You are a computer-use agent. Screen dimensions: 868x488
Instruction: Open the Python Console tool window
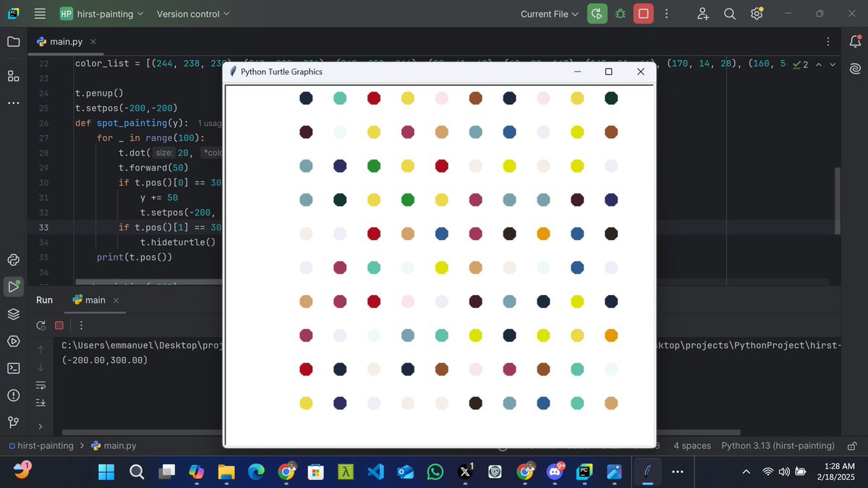(x=14, y=260)
